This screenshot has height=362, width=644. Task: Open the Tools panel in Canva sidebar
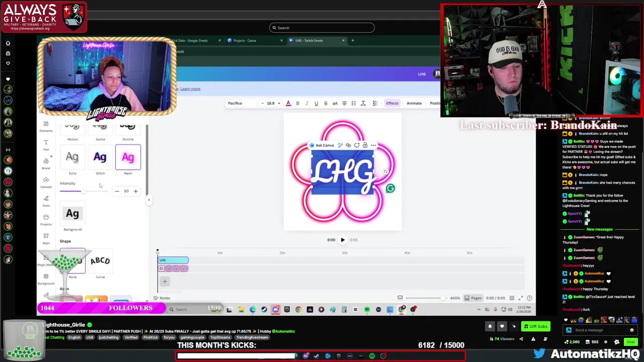46,201
